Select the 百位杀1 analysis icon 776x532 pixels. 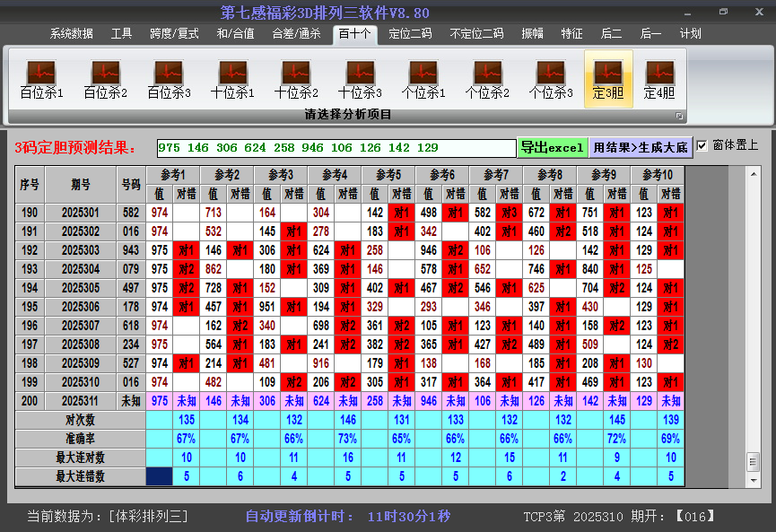pos(41,79)
